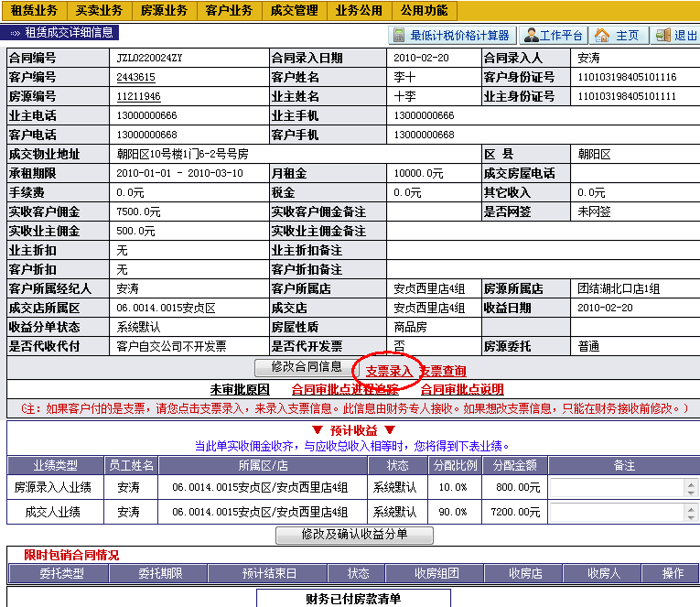Click the 06.0014.0015安贞区 district value
700x607 pixels.
point(166,308)
